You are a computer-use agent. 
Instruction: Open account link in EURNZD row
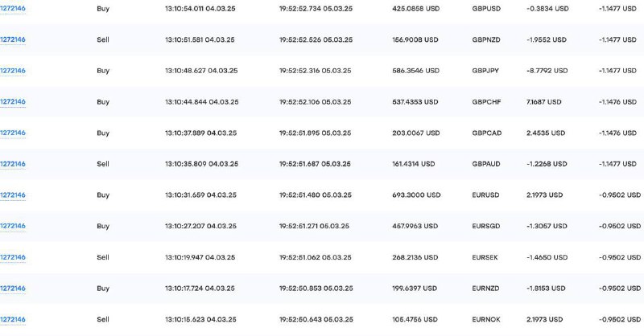tap(13, 289)
